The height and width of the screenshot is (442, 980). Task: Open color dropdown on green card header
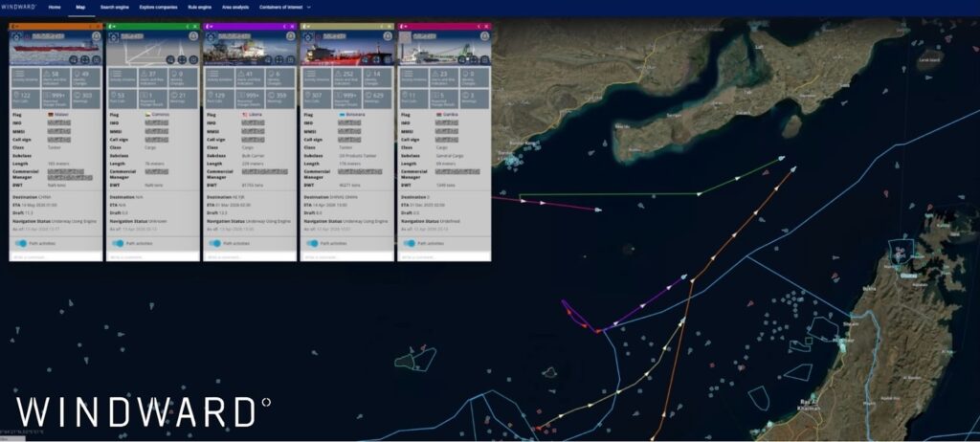[115, 26]
